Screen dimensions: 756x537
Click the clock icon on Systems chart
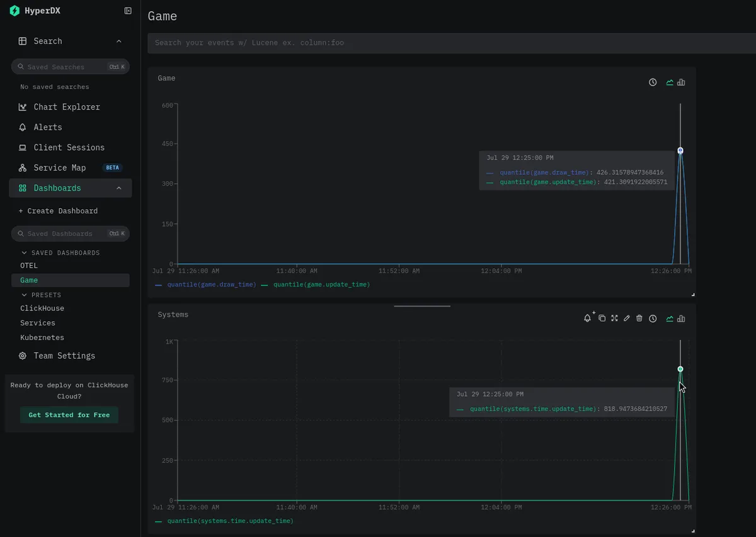[653, 319]
